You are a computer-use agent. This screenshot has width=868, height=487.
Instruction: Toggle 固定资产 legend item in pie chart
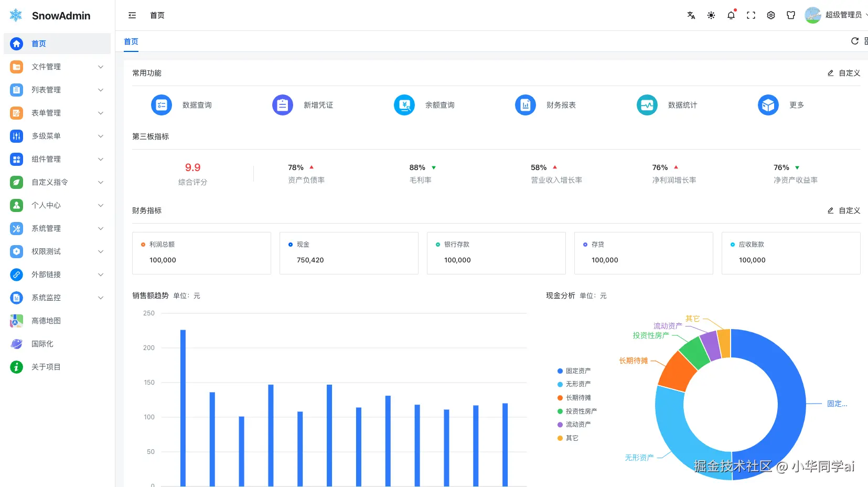[x=574, y=371]
